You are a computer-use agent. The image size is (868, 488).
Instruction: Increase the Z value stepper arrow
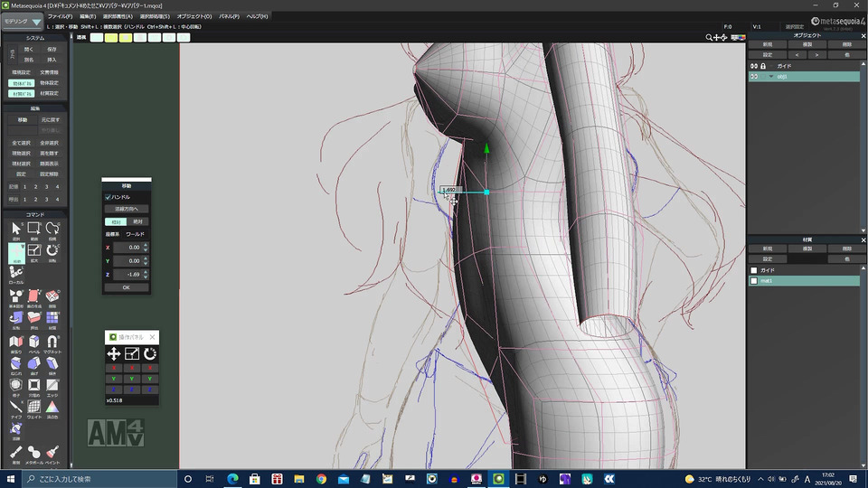146,271
